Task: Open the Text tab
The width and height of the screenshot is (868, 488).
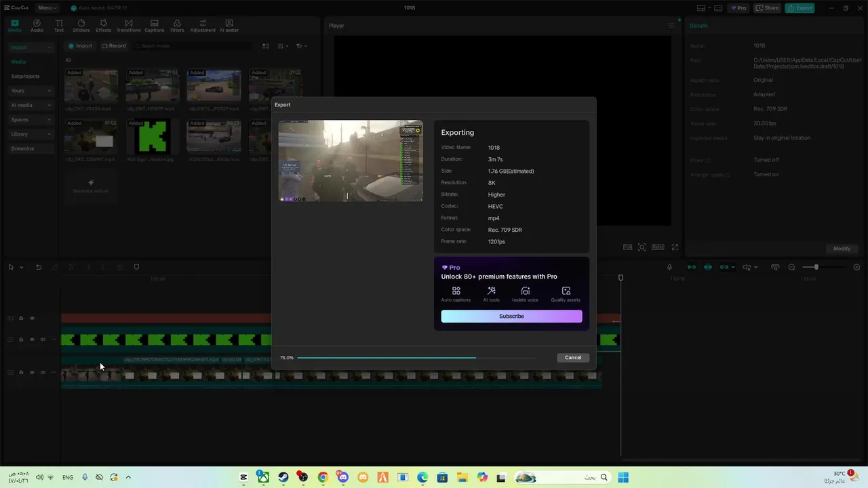Action: click(x=59, y=26)
